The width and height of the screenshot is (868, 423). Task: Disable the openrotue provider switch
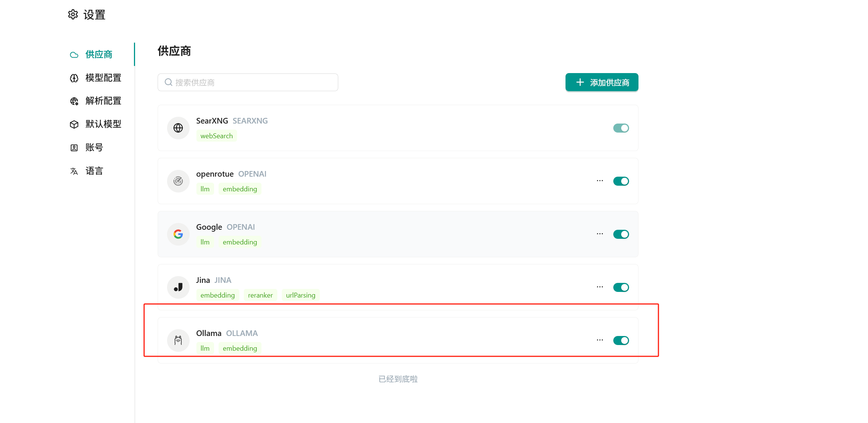[621, 181]
